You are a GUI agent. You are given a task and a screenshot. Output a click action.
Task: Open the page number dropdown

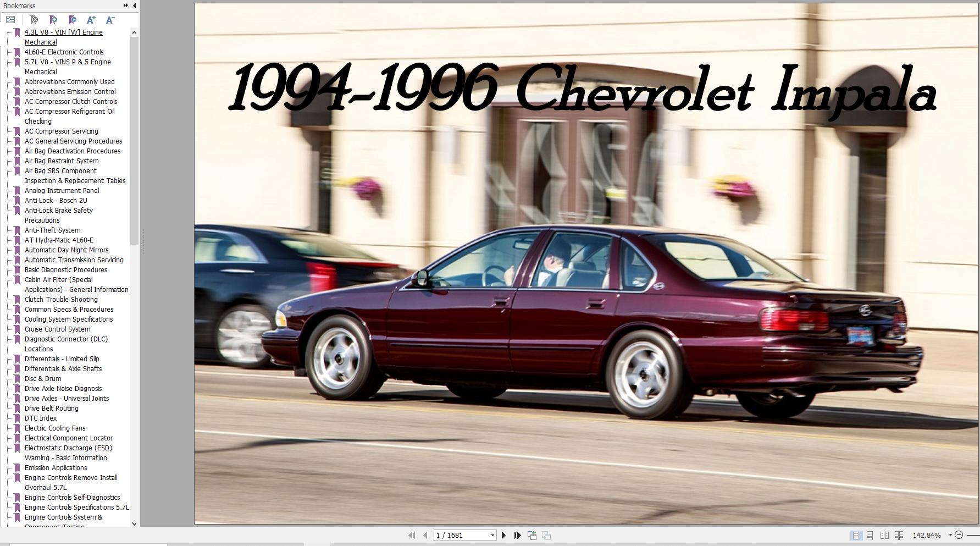coord(492,535)
